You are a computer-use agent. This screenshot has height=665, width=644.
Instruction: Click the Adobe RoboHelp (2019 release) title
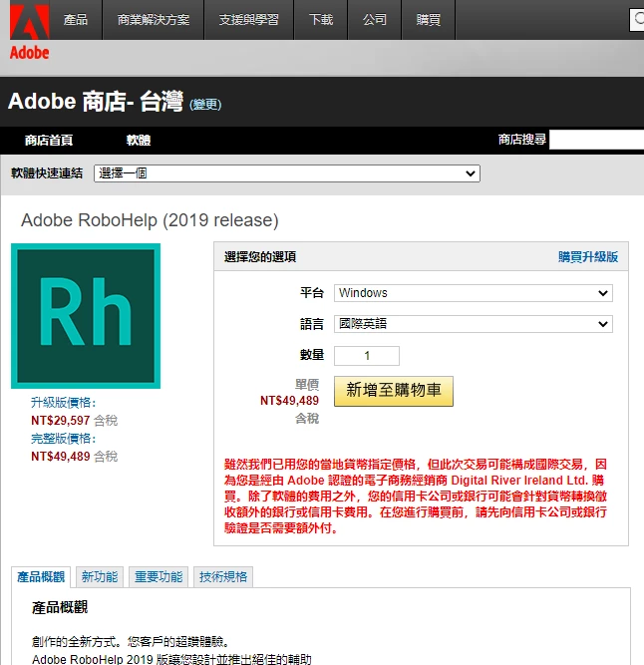150,220
